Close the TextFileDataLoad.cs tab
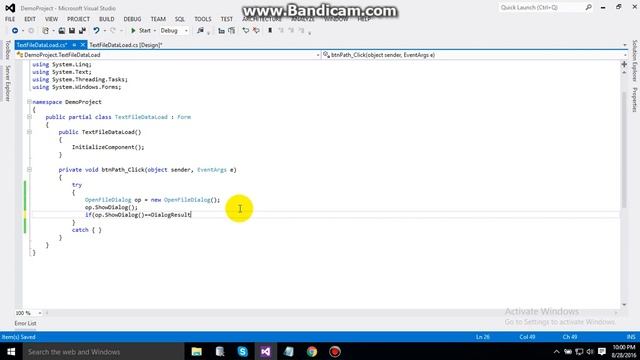This screenshot has height=360, width=640. pyautogui.click(x=82, y=45)
